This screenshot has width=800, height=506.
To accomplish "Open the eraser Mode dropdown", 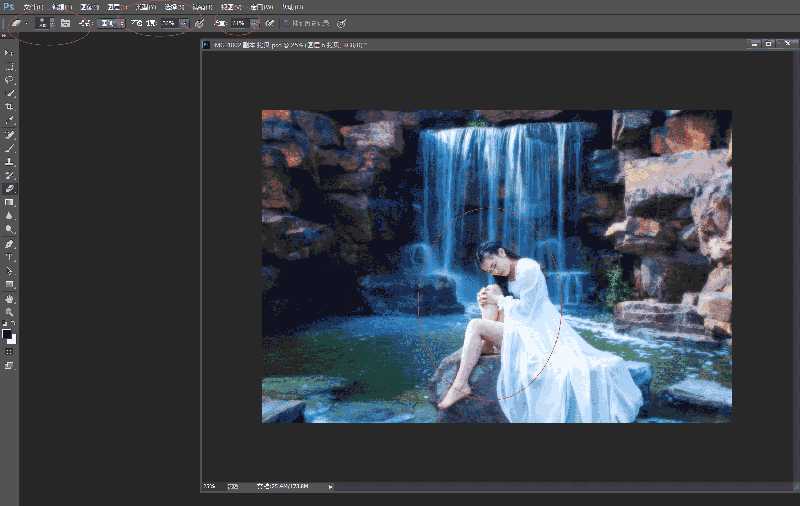I will [111, 22].
